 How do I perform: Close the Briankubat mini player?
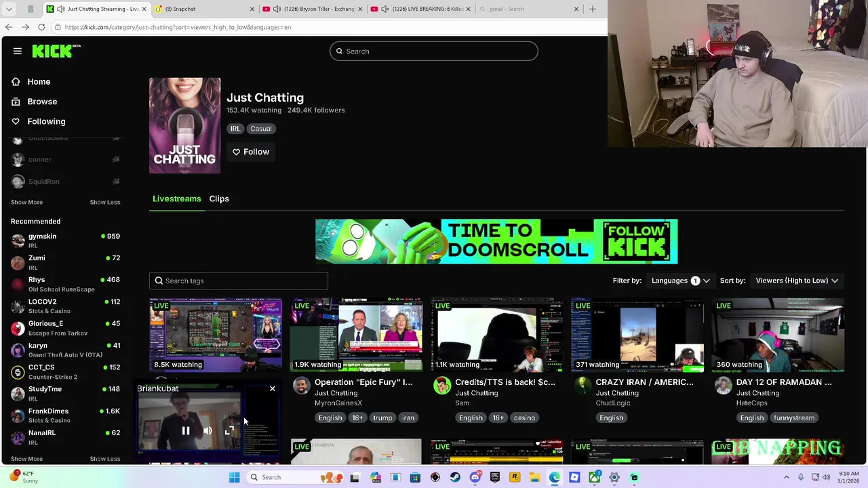coord(273,388)
